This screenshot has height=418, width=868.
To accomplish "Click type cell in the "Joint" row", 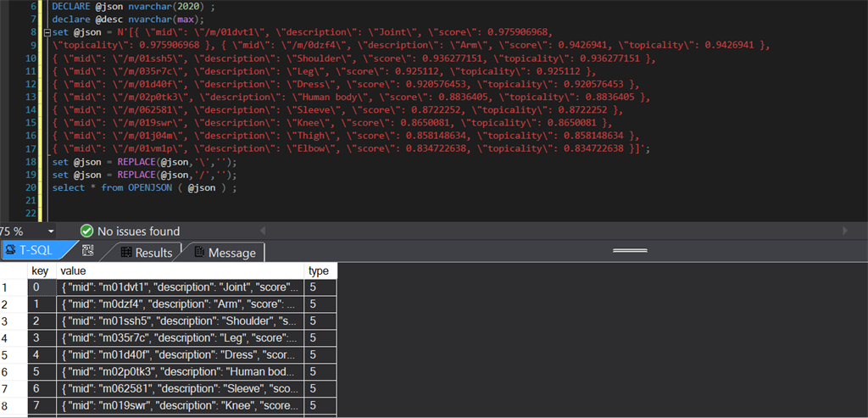I will coord(321,287).
